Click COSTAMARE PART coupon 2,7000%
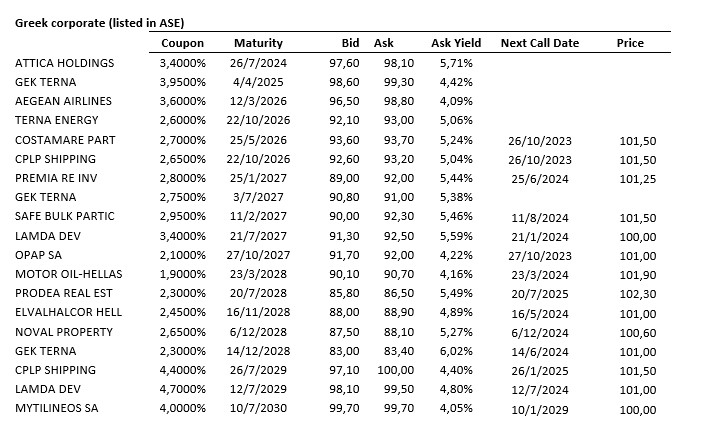The width and height of the screenshot is (716, 425). pos(182,140)
